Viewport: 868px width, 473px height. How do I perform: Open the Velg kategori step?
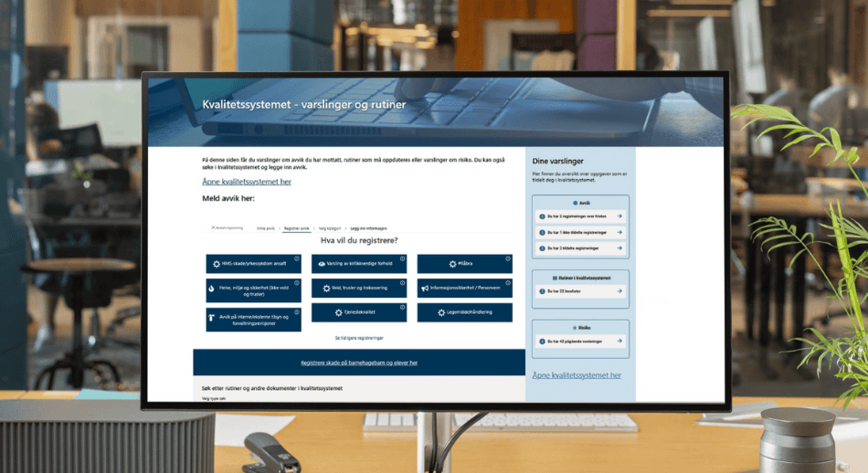pyautogui.click(x=330, y=228)
